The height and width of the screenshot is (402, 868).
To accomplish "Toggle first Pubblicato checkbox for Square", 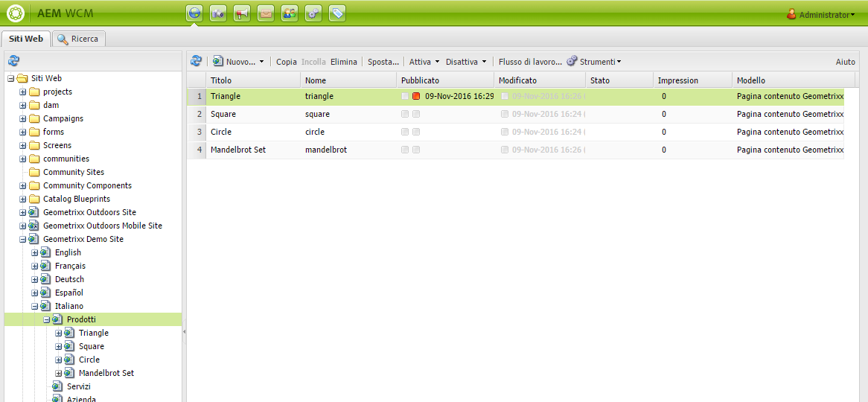I will [x=405, y=114].
